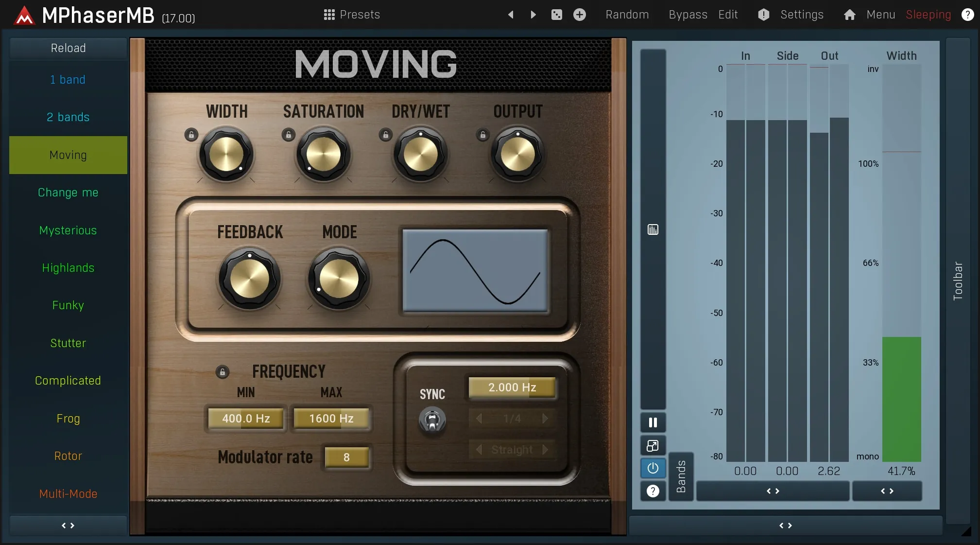Click the next preset arrow icon

point(533,15)
